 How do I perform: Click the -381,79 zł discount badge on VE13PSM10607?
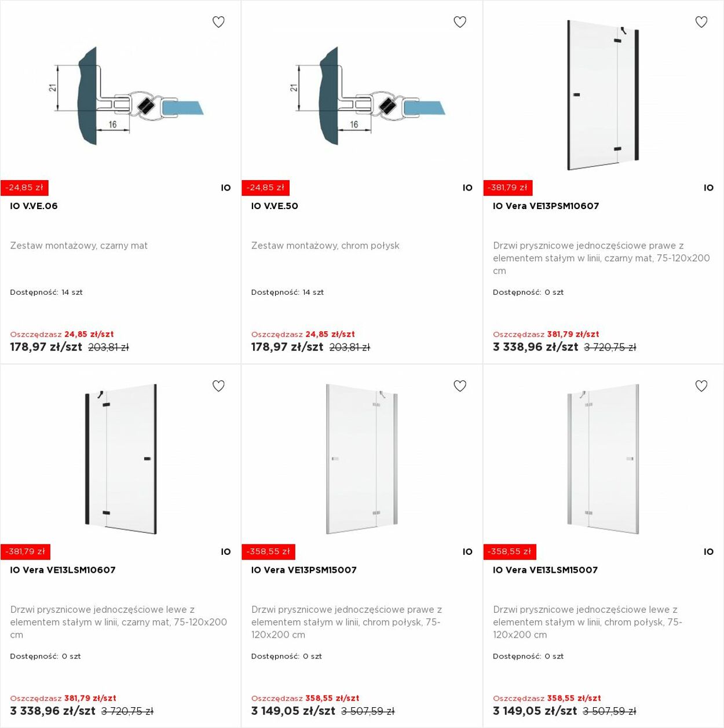click(x=508, y=188)
